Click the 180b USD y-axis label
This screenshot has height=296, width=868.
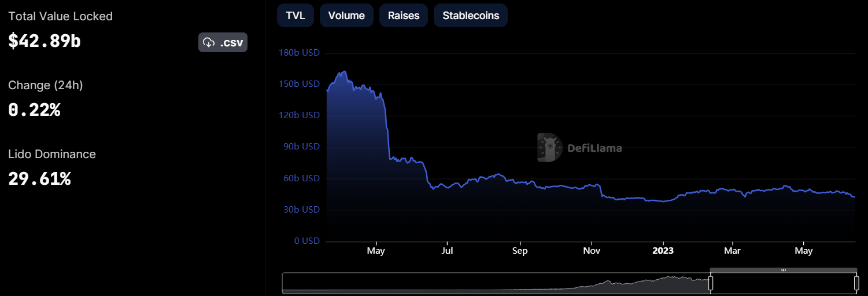(x=299, y=53)
